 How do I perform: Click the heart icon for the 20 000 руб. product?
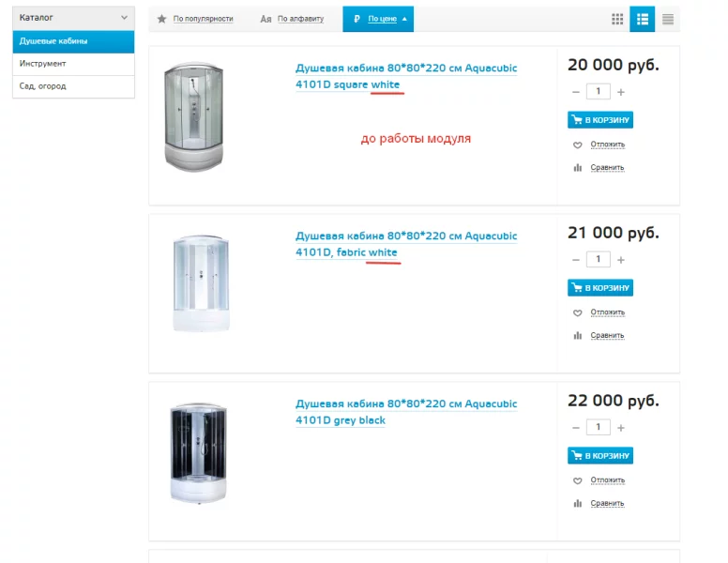click(577, 145)
